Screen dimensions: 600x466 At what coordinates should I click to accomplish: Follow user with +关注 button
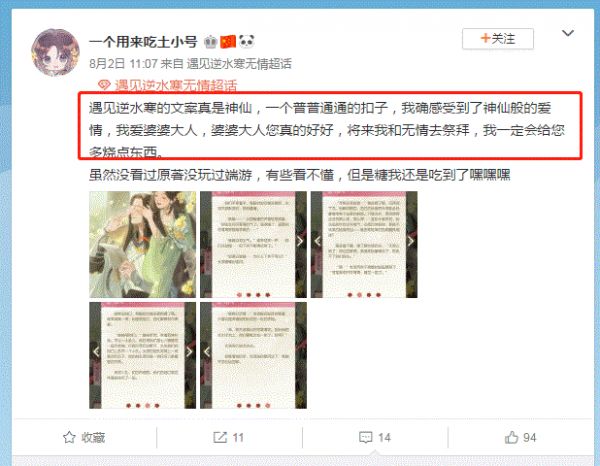[x=498, y=39]
